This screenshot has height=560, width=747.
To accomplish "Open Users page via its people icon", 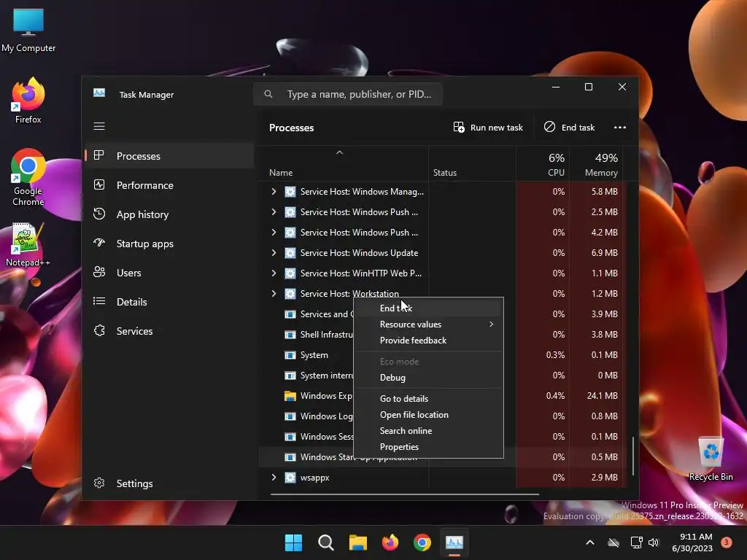I will coord(99,272).
